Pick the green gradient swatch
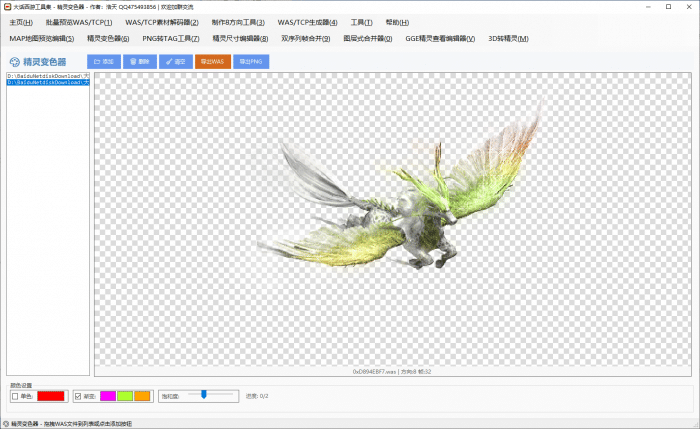The width and height of the screenshot is (700, 429). point(125,396)
